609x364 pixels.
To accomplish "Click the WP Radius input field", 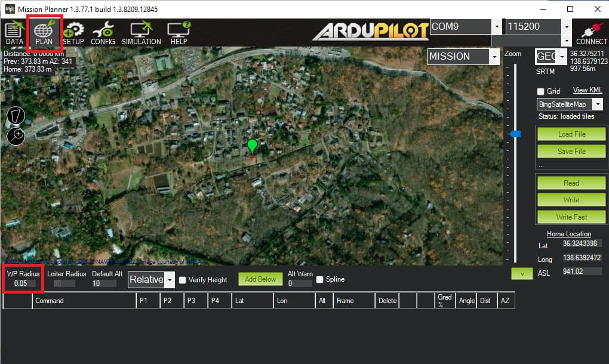I will [x=25, y=283].
